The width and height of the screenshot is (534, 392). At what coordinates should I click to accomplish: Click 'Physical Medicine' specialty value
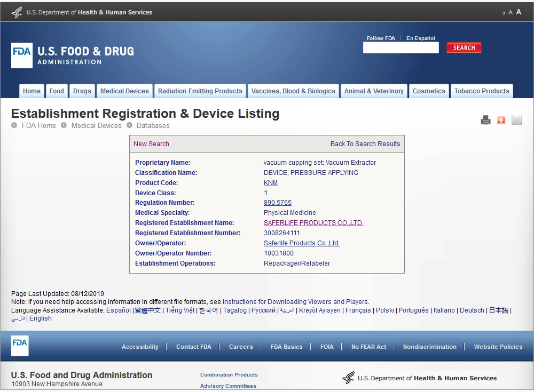point(289,213)
